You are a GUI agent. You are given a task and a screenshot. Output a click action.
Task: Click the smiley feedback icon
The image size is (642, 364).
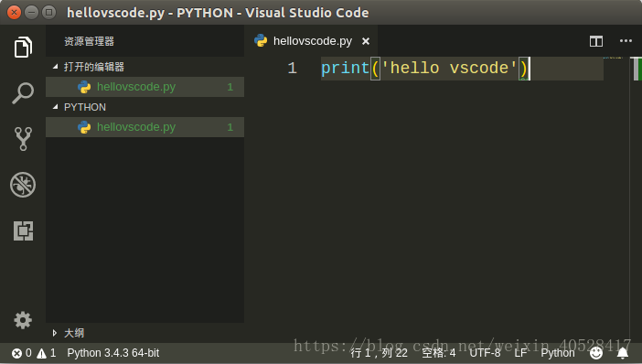596,352
